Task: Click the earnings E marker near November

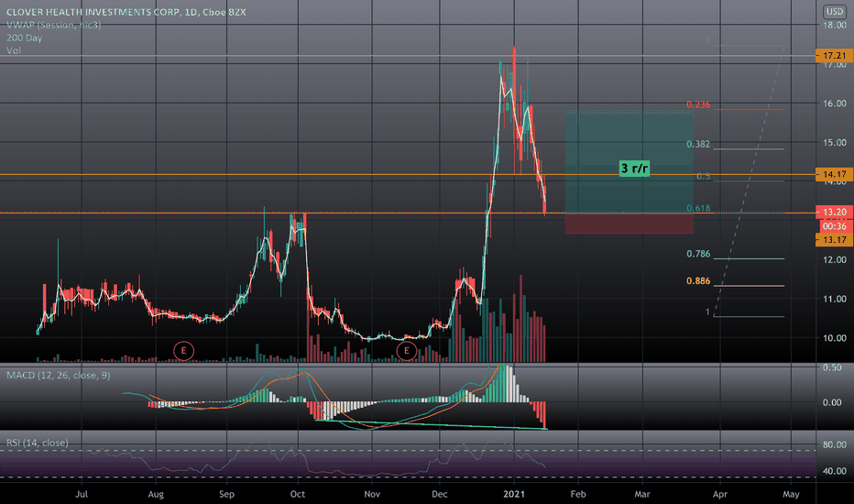Action: pyautogui.click(x=406, y=351)
